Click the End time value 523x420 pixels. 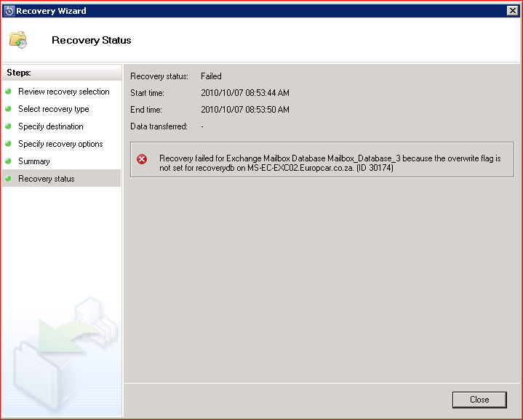point(245,110)
